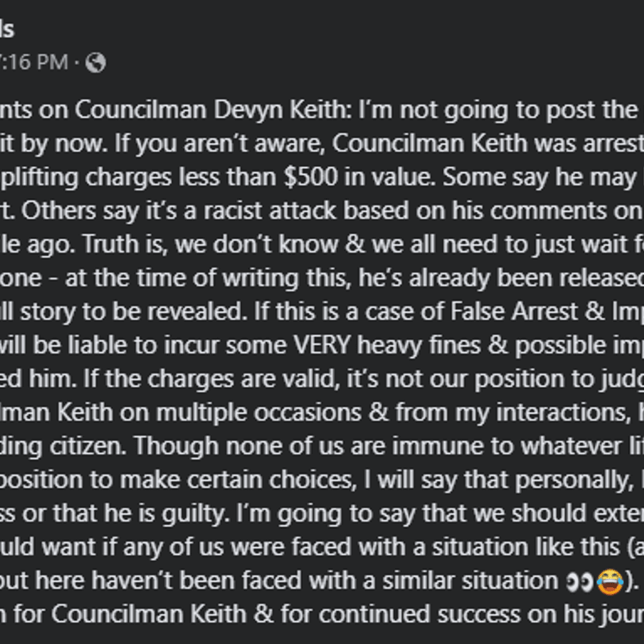Image resolution: width=644 pixels, height=644 pixels.
Task: Click the text "Though none of us"
Action: tap(239, 446)
